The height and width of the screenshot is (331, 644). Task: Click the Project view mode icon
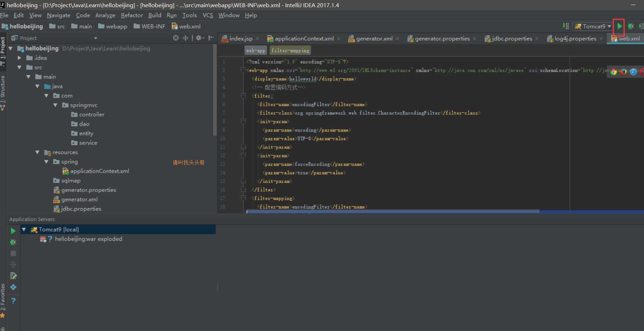(x=14, y=38)
